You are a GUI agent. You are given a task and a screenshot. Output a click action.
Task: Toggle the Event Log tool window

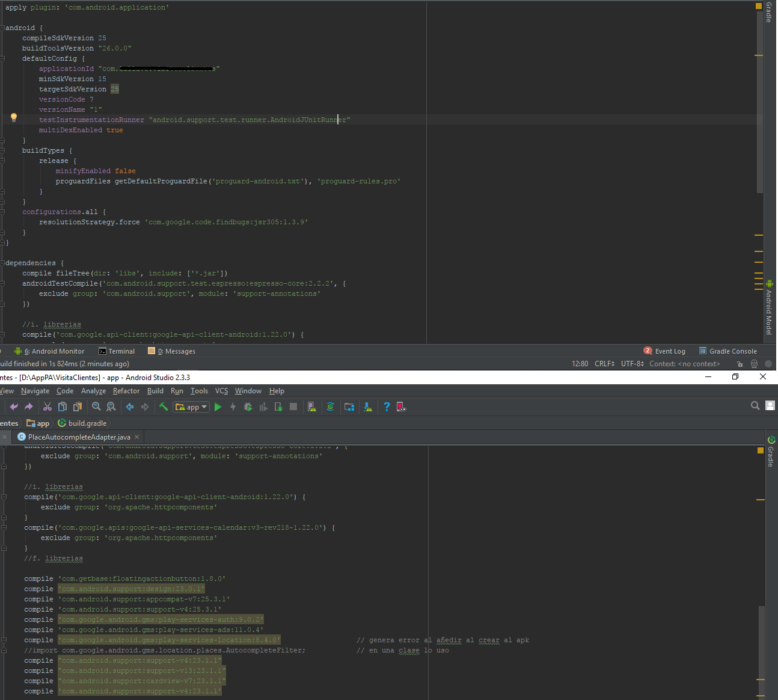coord(664,351)
